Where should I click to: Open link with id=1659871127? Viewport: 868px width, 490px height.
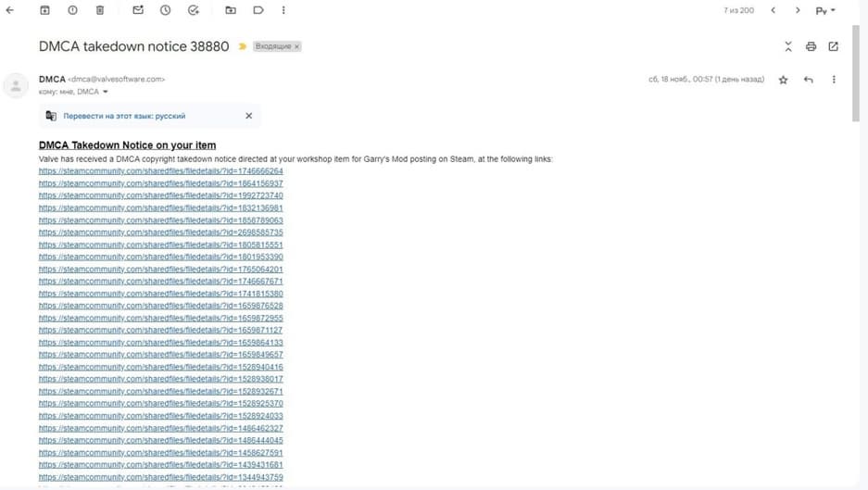point(160,330)
